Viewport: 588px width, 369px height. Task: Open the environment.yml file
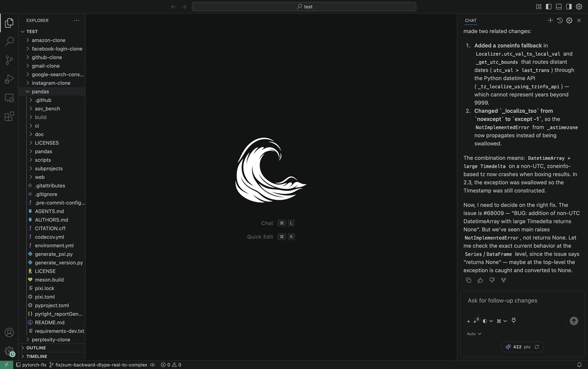(54, 246)
